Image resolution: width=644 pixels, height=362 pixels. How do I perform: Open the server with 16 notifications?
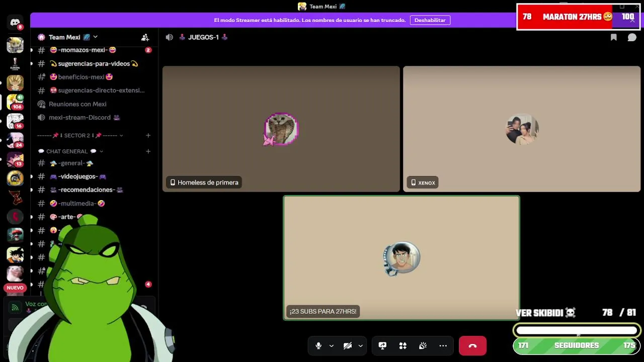[15, 121]
